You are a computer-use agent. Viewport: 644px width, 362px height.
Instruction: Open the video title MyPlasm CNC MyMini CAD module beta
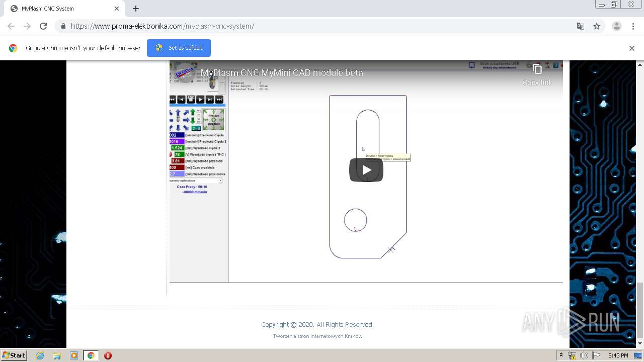[x=282, y=73]
